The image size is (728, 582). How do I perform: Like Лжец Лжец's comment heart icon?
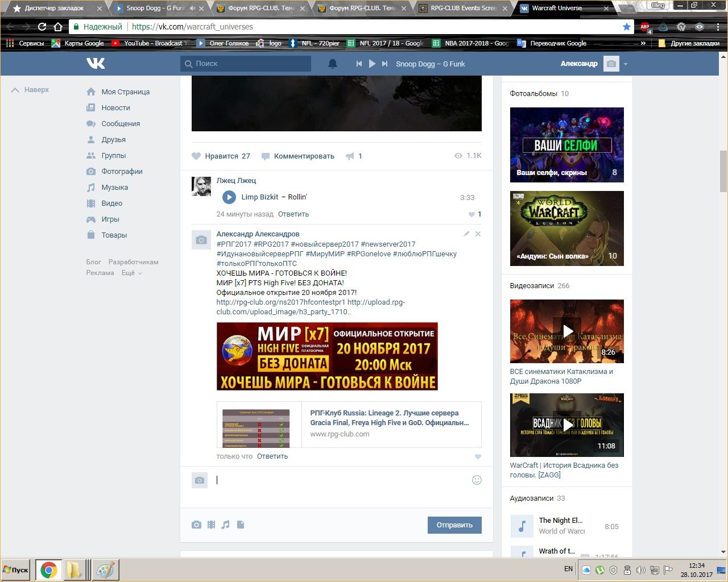pyautogui.click(x=471, y=214)
